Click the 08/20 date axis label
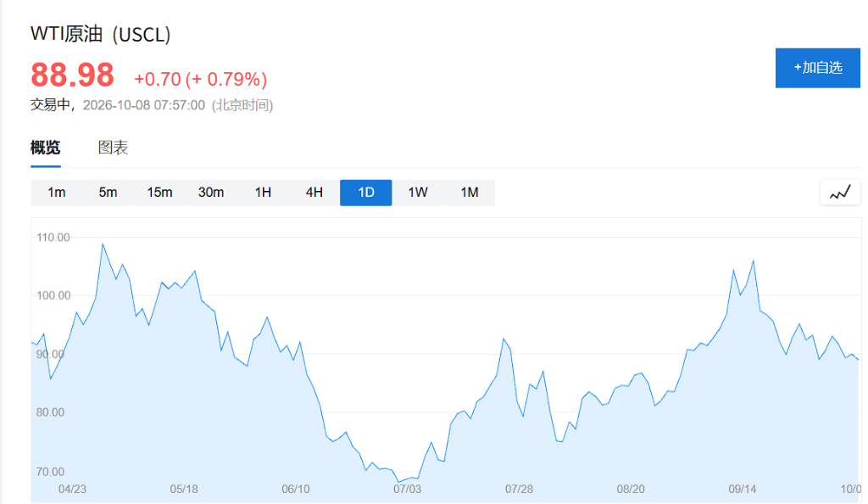The width and height of the screenshot is (868, 504). point(631,489)
